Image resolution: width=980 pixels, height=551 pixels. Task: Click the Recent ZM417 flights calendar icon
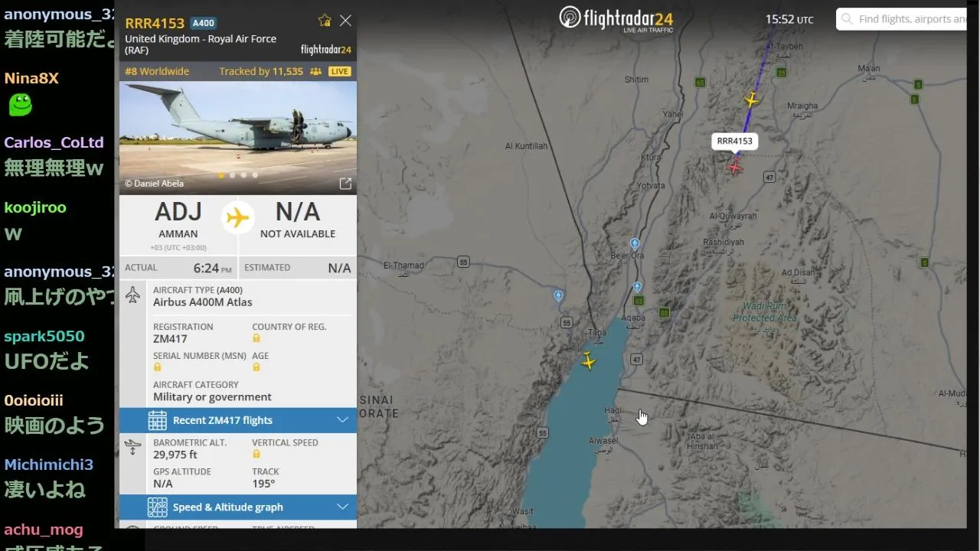157,420
